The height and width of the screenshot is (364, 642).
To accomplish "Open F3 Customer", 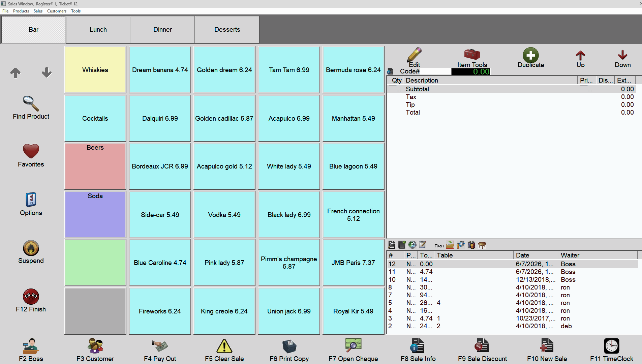I will (x=95, y=350).
